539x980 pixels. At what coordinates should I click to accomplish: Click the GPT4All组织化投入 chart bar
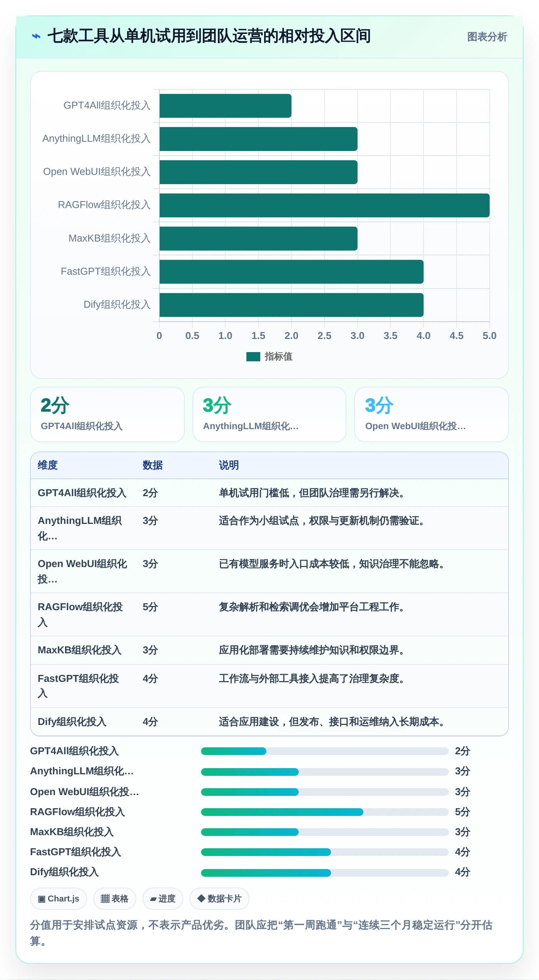[x=225, y=106]
